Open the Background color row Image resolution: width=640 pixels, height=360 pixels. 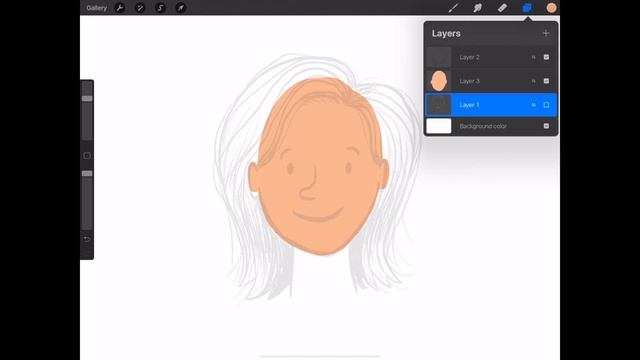(491, 126)
